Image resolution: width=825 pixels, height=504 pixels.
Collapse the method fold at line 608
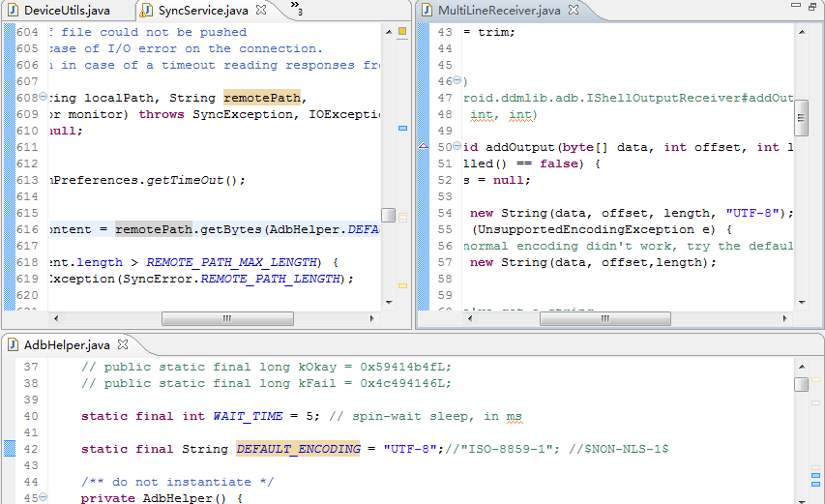[44, 99]
